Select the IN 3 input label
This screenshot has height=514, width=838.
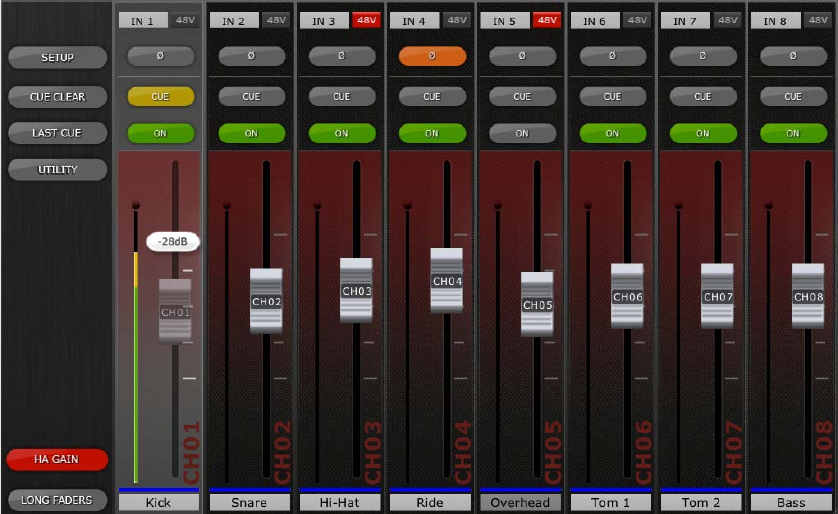324,21
